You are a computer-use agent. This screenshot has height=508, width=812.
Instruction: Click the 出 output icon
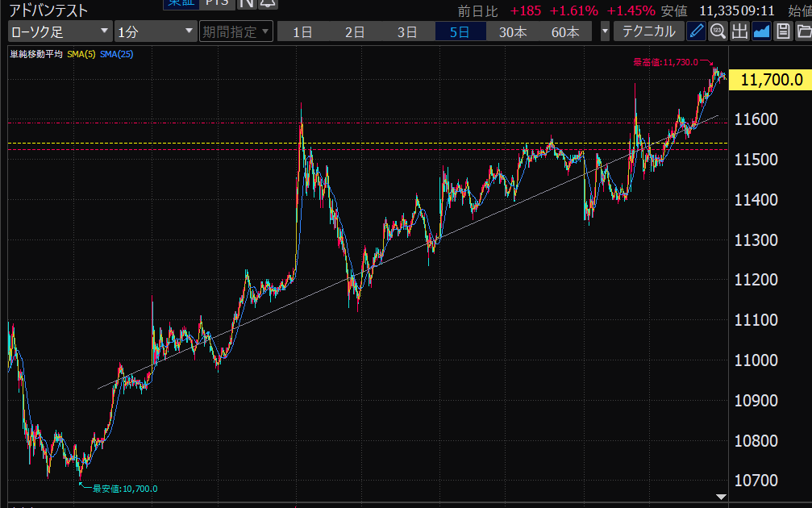(739, 31)
